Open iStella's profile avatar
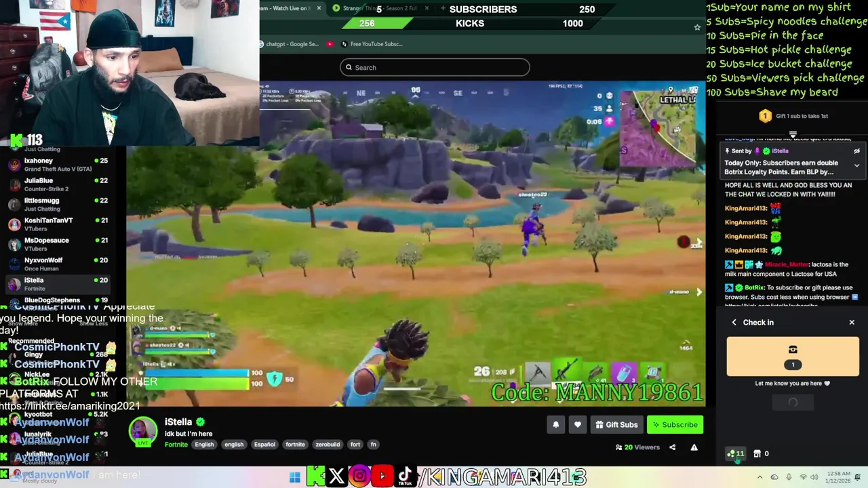The width and height of the screenshot is (868, 488). click(x=143, y=432)
